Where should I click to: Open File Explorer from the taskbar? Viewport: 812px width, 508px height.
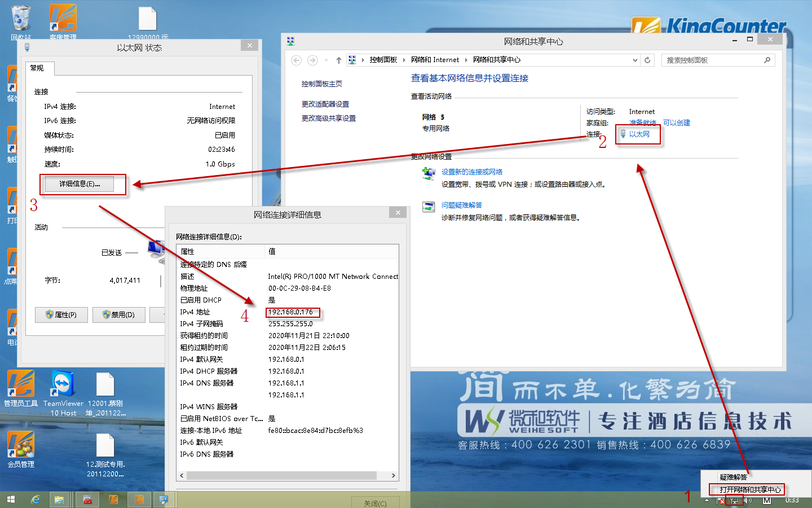click(59, 500)
